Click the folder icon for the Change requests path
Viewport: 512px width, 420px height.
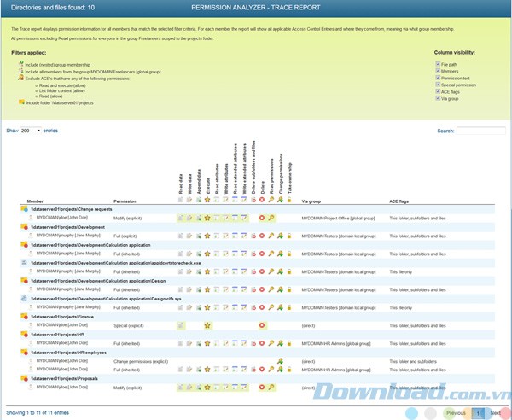pos(25,209)
